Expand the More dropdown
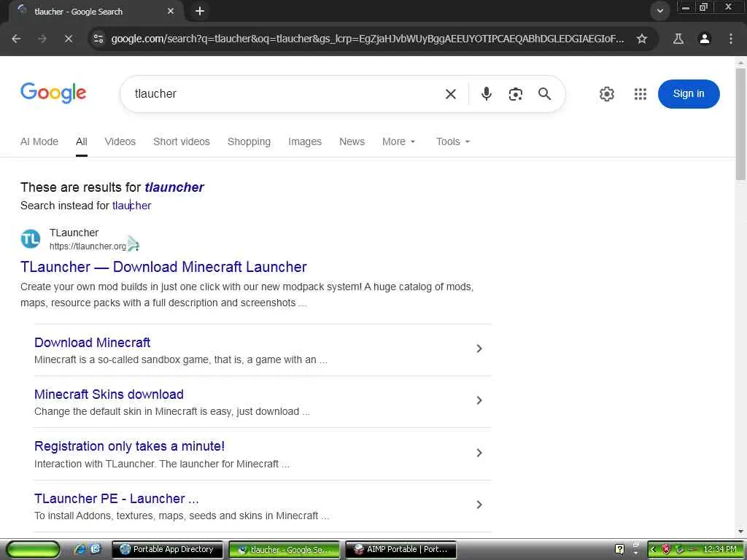 click(x=399, y=141)
